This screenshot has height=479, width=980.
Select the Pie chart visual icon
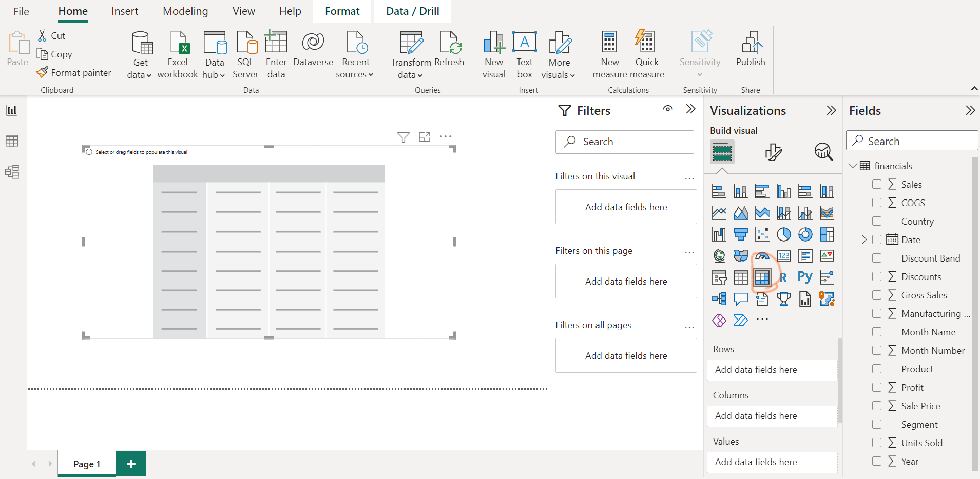tap(783, 234)
